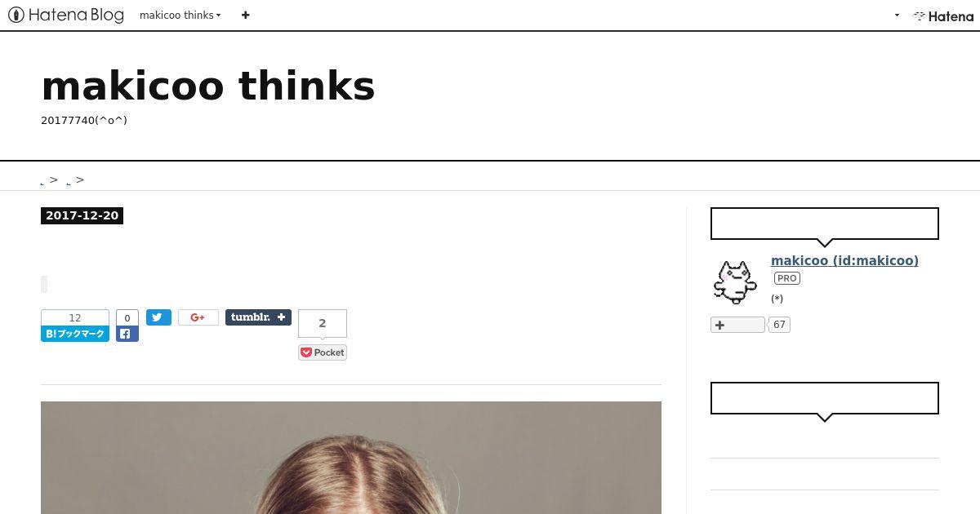Share post via Twitter bird button
This screenshot has width=980, height=514.
point(159,317)
